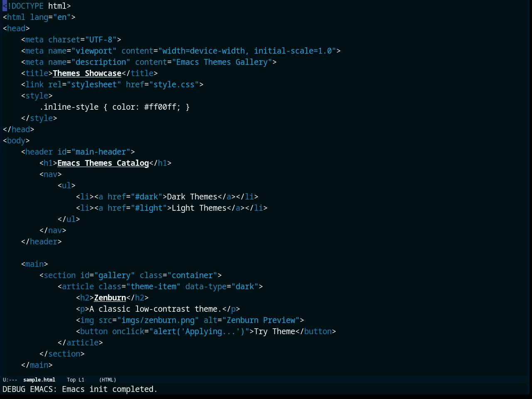Click the closing '/style' tag
Image resolution: width=532 pixels, height=399 pixels.
[39, 118]
